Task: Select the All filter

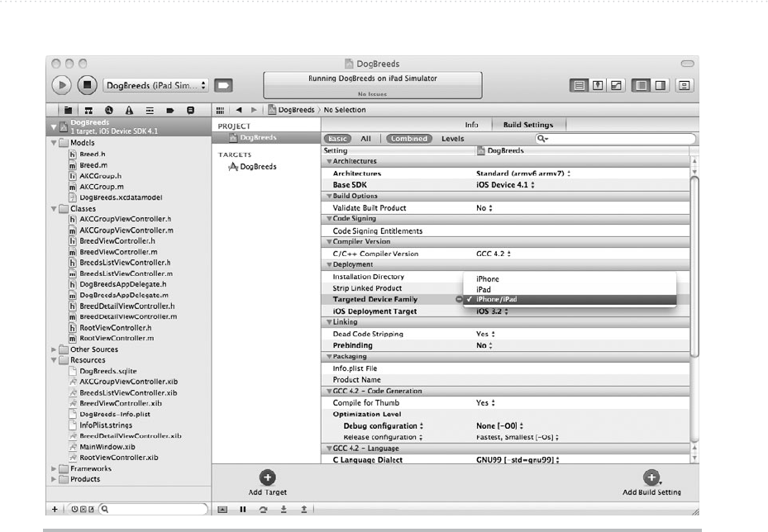Action: click(x=366, y=139)
